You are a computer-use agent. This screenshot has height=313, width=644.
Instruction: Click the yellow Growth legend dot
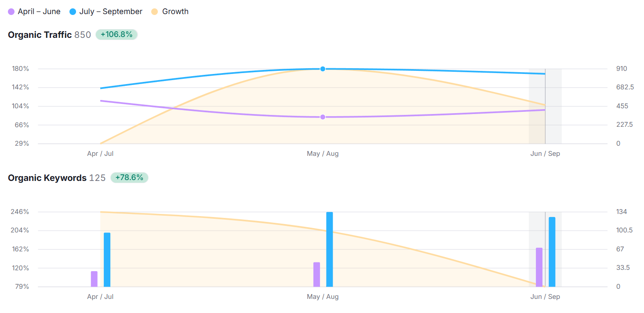(x=155, y=12)
